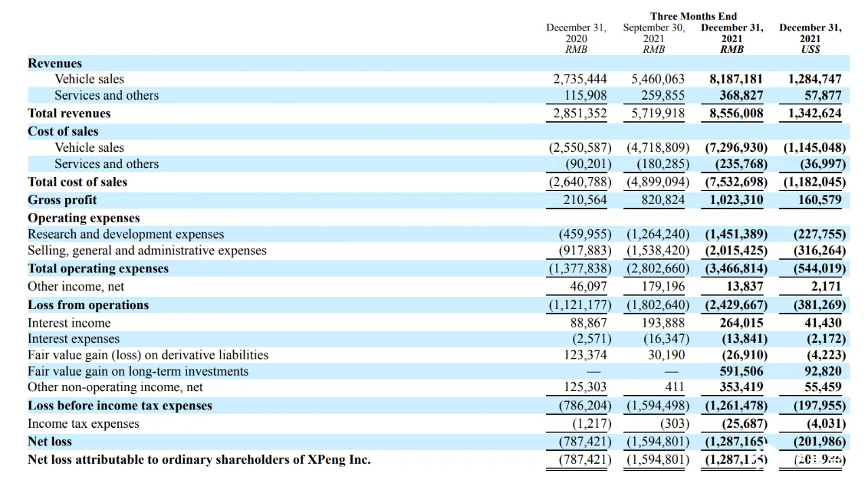Click 'Net loss attributable to ordinary shareholders' label

pyautogui.click(x=199, y=460)
